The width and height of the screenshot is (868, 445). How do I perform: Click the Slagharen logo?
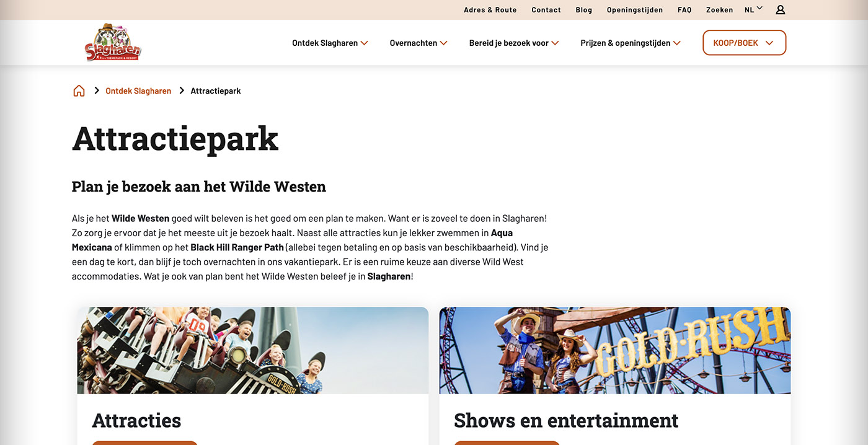click(x=113, y=42)
